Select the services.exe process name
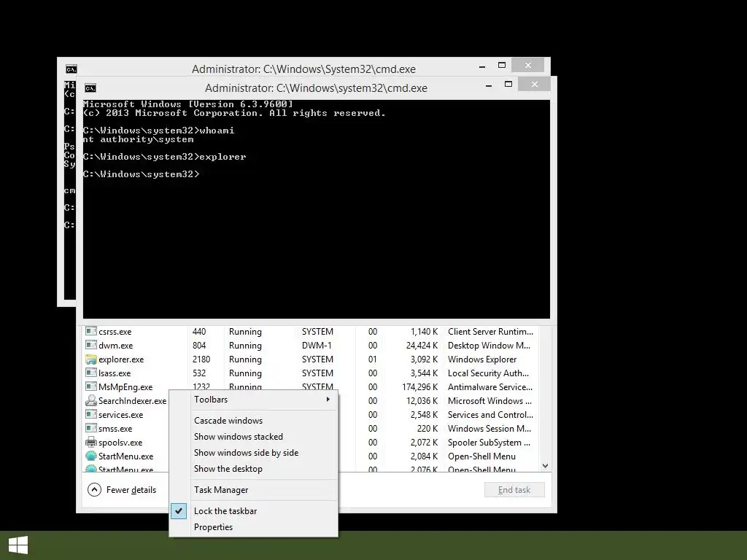The height and width of the screenshot is (560, 747). (x=120, y=415)
